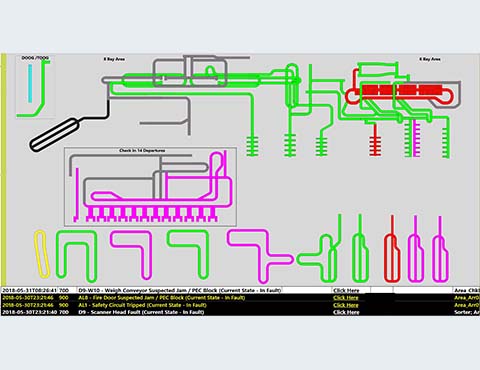Screen dimensions: 480x370
Task: Select the magenta chute comb near the right
Action: click(415, 138)
